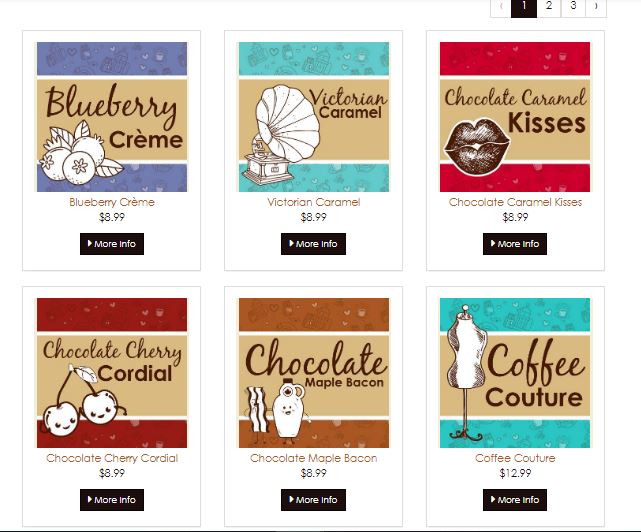Open the Chocolate Caramel Kisses lips image

[515, 117]
